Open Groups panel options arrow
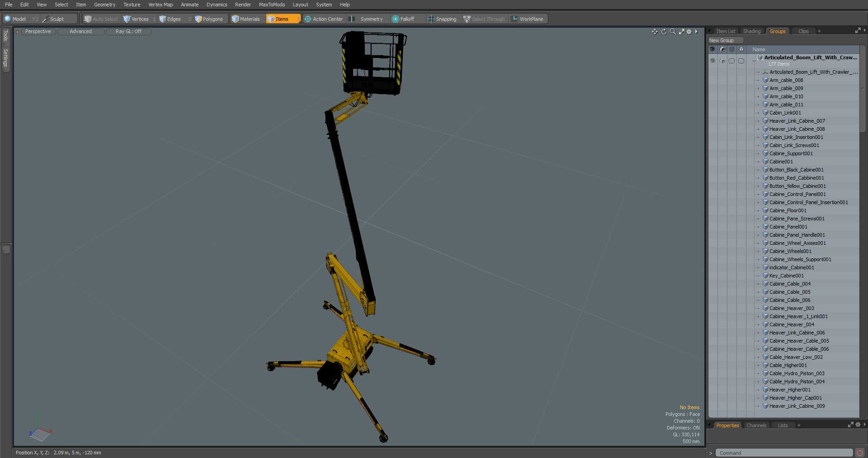 point(864,30)
